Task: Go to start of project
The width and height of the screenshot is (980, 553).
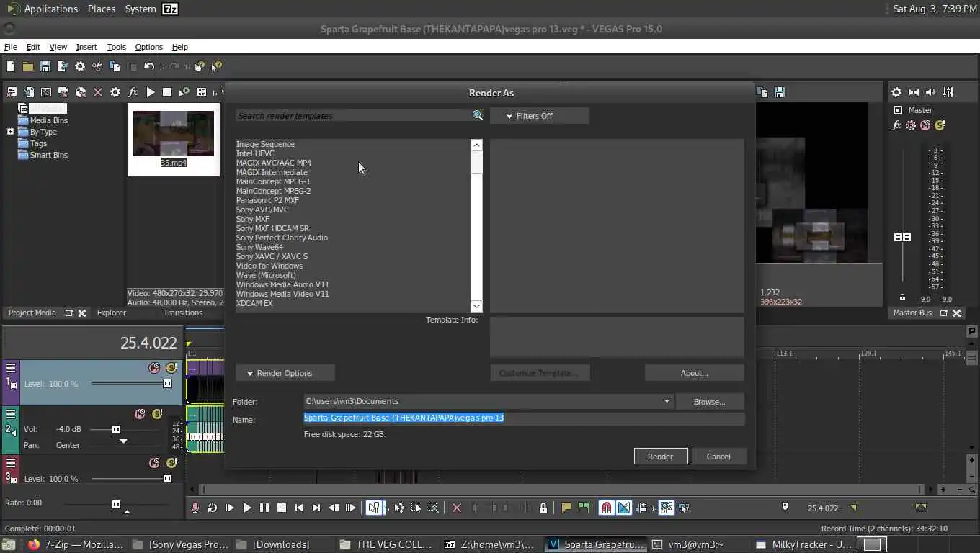Action: point(299,508)
